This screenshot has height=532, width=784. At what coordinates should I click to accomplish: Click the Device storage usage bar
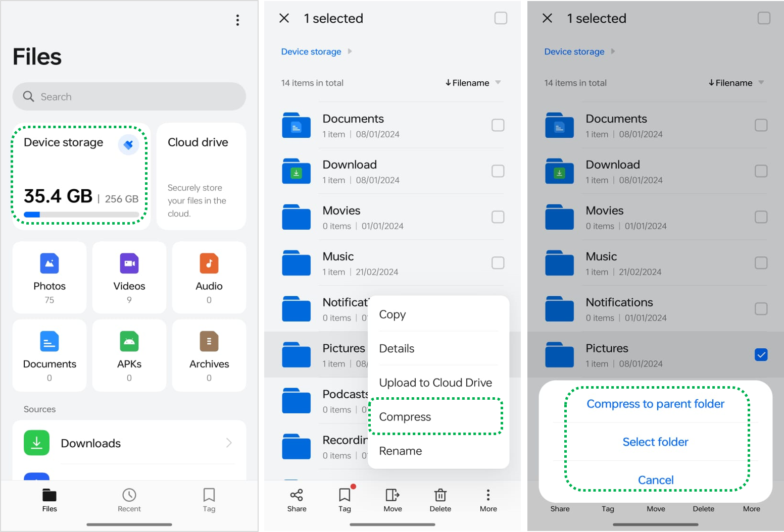(81, 215)
